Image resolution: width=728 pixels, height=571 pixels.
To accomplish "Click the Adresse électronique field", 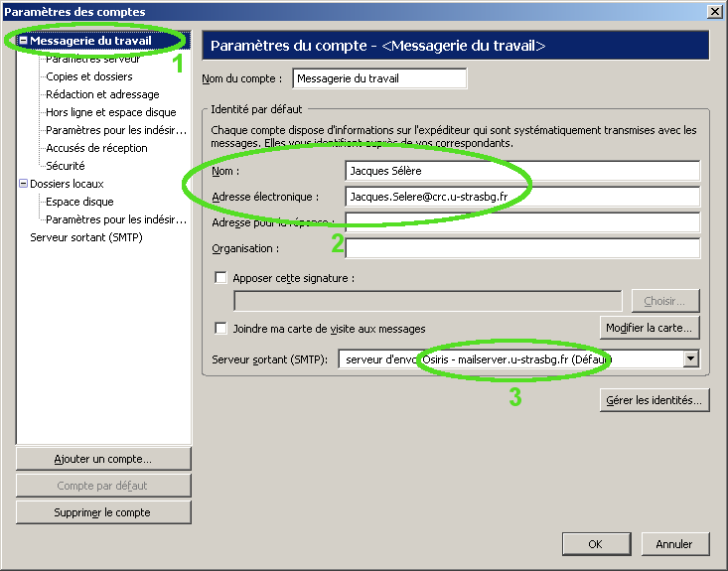I will coord(522,197).
